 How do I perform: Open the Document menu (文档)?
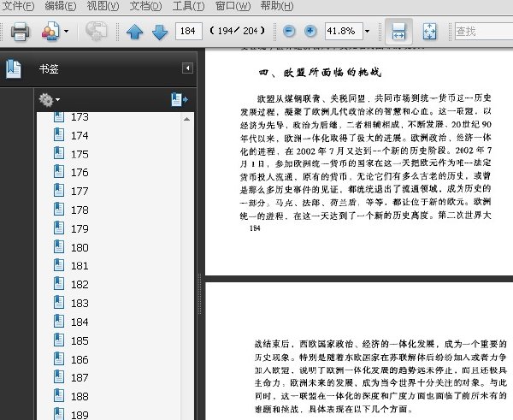[145, 6]
